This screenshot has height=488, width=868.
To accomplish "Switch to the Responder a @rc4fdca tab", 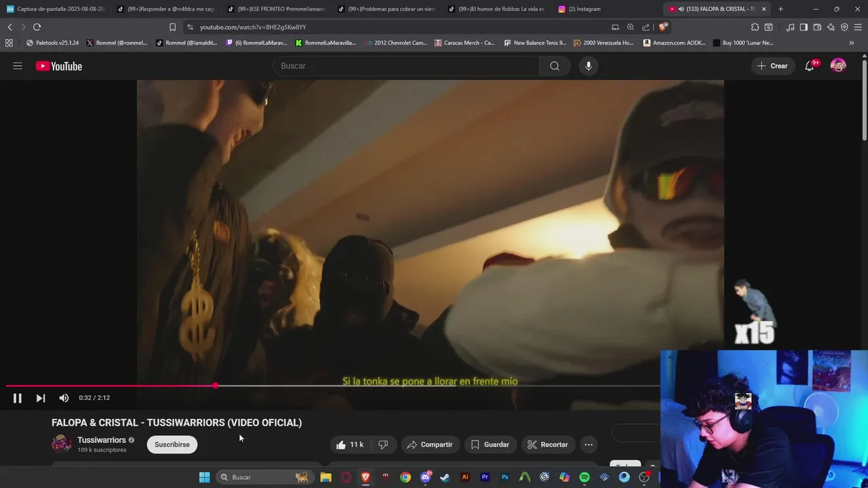I will (x=165, y=9).
